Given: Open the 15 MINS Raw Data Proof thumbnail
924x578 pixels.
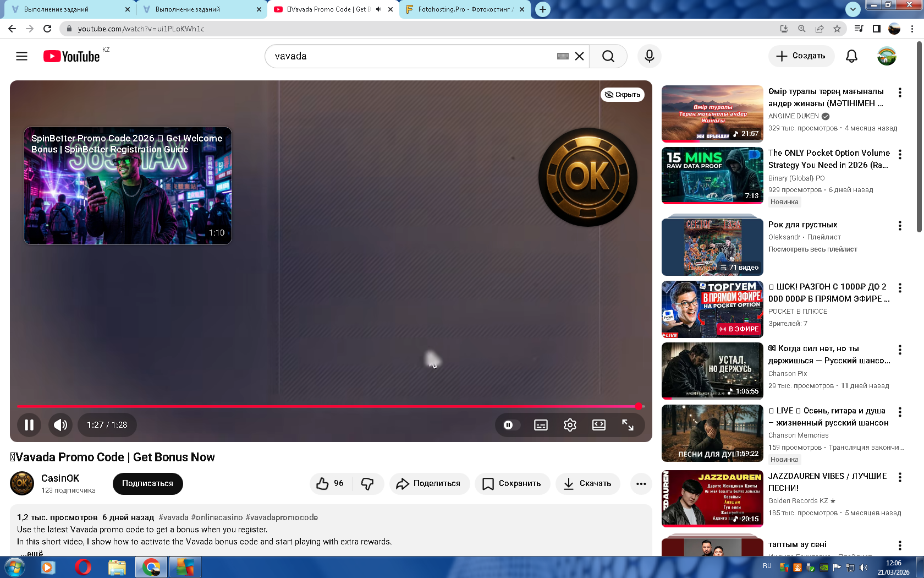Looking at the screenshot, I should click(712, 176).
